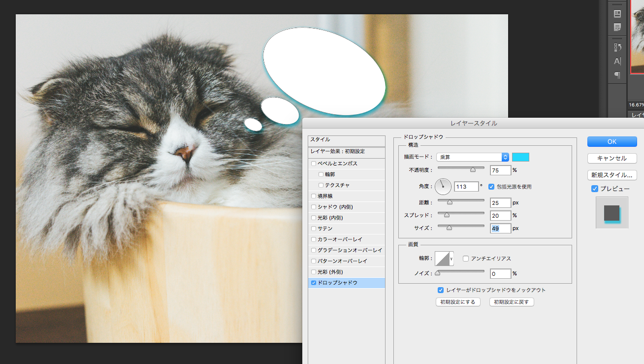Enable the アンチエイリアス checkbox
Viewport: 644px width, 364px height.
(x=466, y=259)
